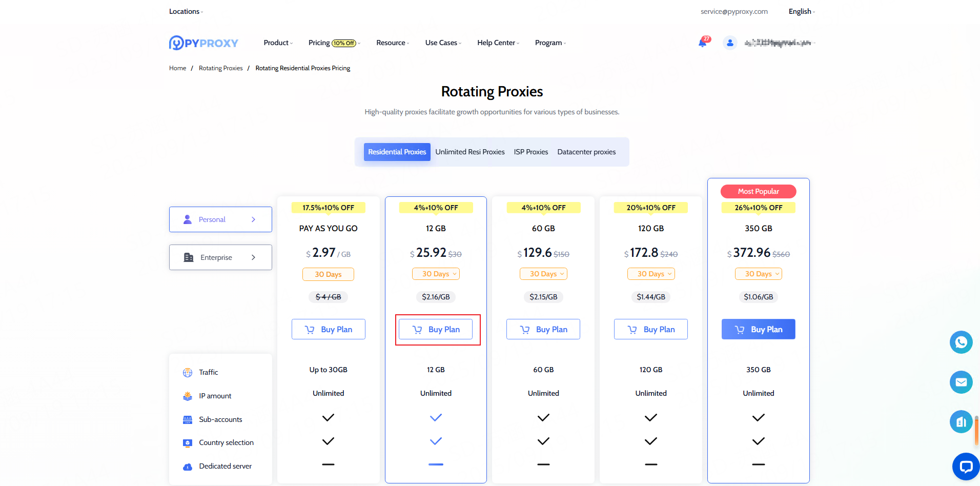Viewport: 980px width, 486px height.
Task: Open the live chat bubble icon
Action: coord(966,467)
